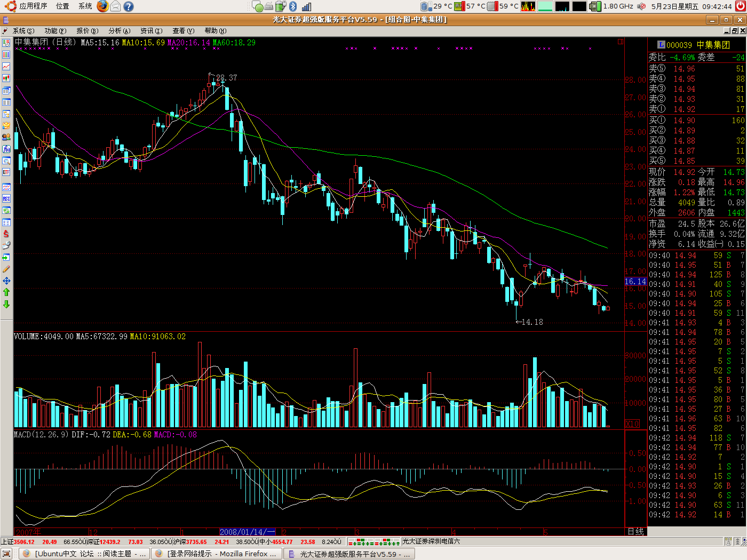Click the mail envelope launcher icon

point(115,6)
